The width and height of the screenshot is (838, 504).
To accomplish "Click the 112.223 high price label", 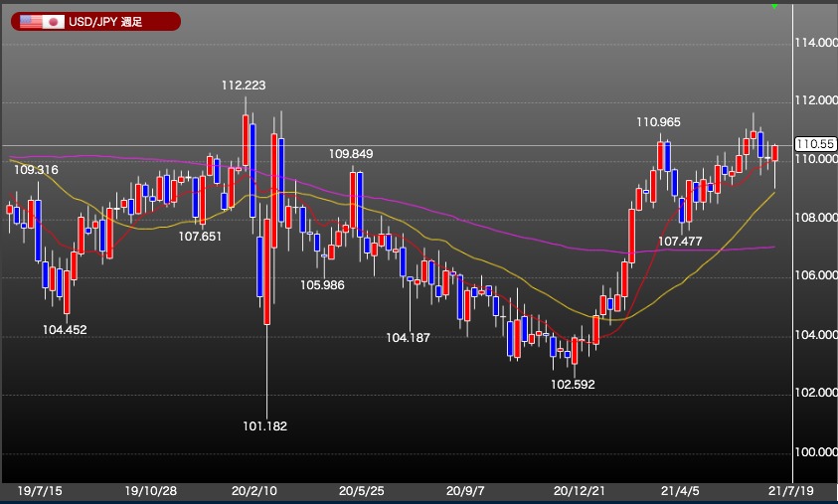I will 244,85.
